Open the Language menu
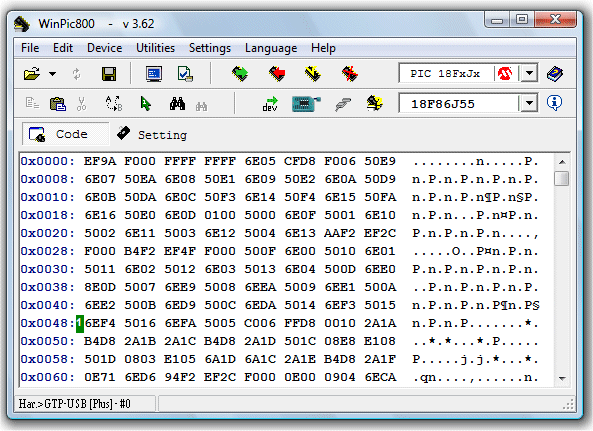 pos(271,48)
